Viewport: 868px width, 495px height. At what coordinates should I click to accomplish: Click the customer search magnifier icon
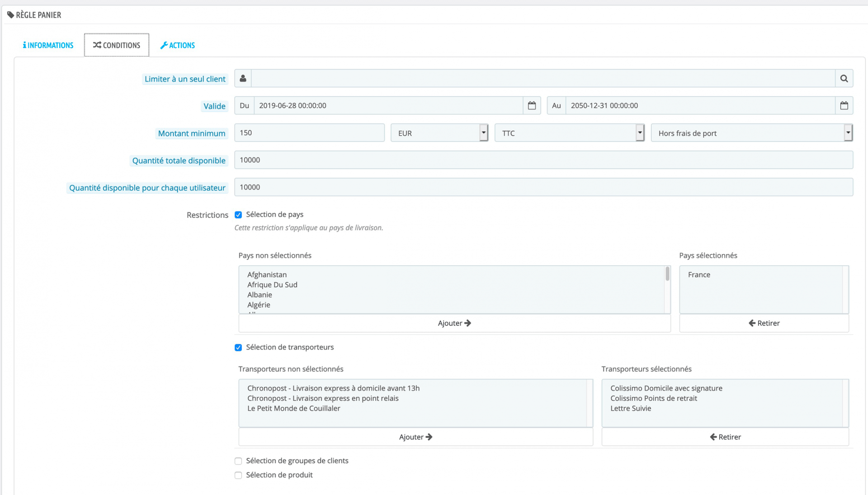coord(844,78)
